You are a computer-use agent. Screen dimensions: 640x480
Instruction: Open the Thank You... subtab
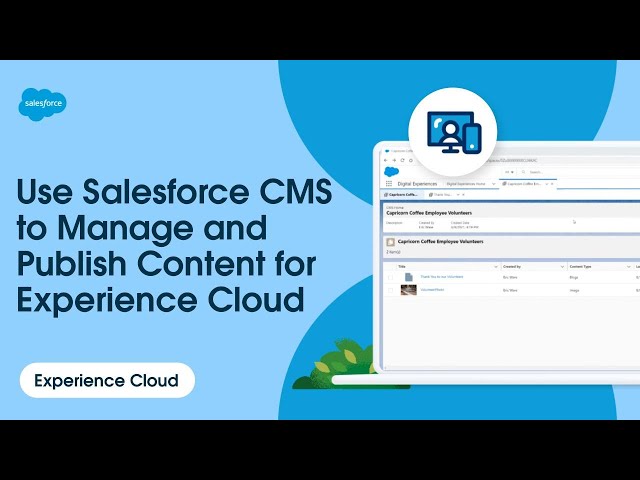[442, 195]
